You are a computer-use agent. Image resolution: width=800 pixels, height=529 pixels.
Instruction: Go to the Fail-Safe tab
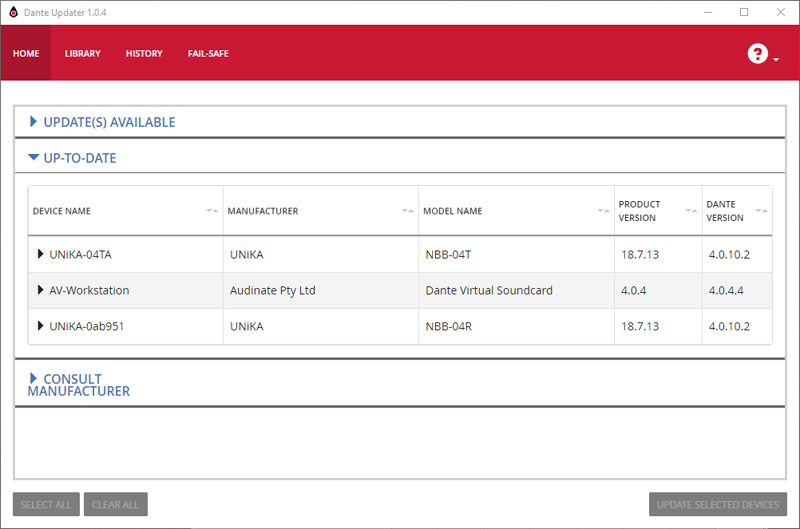pyautogui.click(x=208, y=54)
